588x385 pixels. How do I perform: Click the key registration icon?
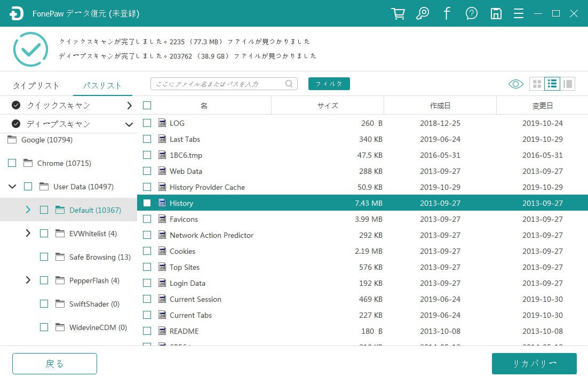coord(422,13)
